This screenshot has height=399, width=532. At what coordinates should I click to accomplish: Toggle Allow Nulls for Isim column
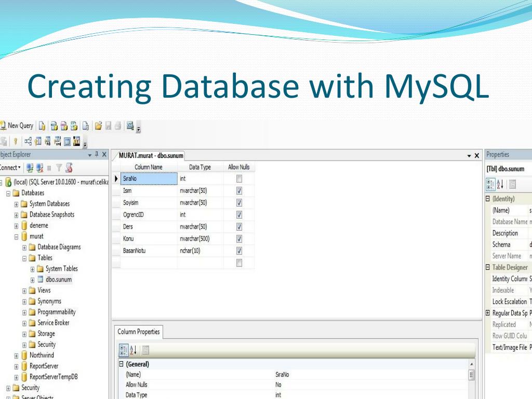(239, 191)
